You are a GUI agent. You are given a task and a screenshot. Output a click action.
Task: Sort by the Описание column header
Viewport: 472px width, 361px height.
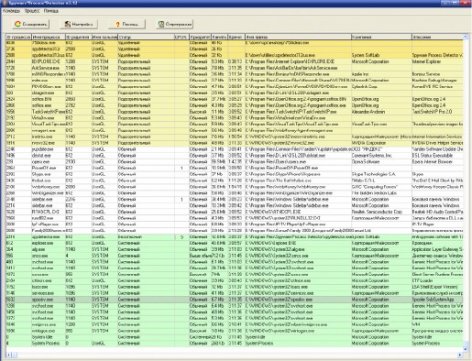tap(437, 37)
